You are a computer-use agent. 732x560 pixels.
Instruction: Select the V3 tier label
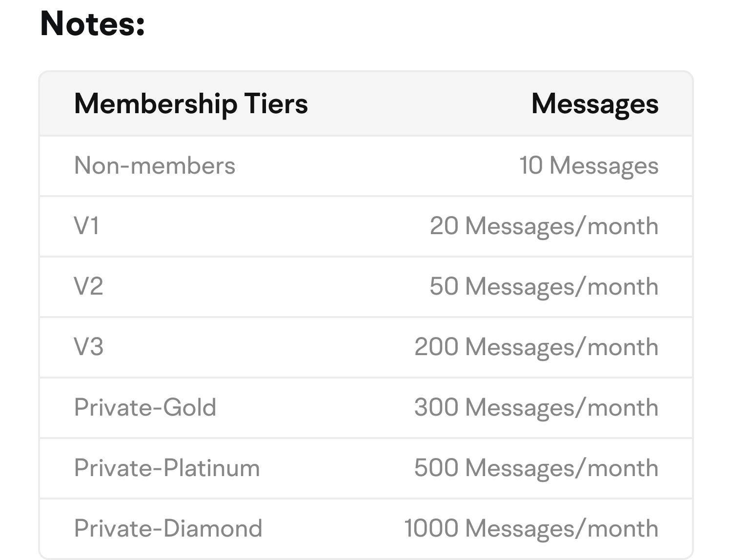[x=89, y=347]
